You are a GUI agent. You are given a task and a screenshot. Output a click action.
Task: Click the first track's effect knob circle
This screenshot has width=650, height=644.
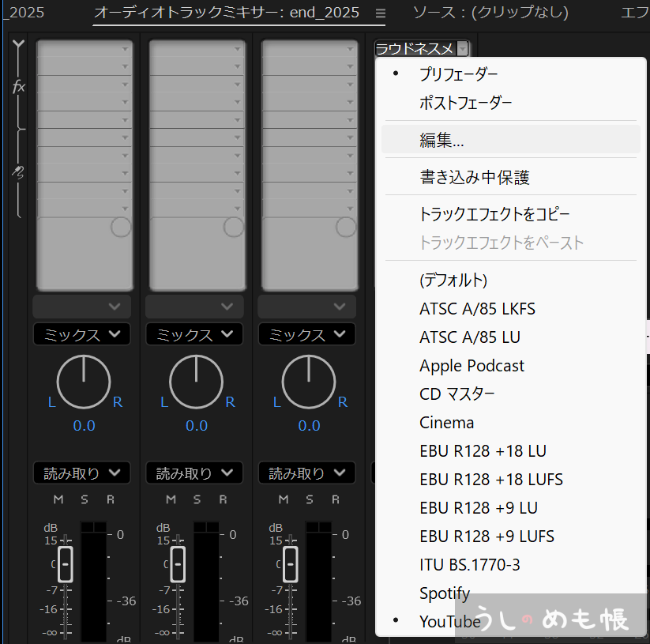tap(121, 228)
